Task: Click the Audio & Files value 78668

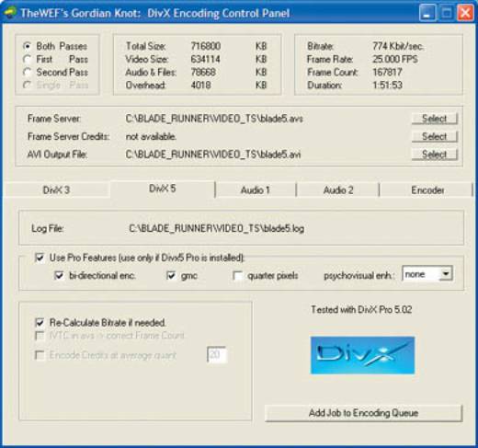Action: [x=203, y=72]
